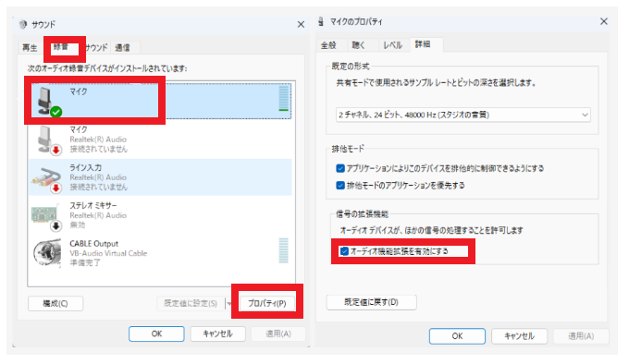
Task: Click the 既定値に戻す(D) button
Action: 372,302
